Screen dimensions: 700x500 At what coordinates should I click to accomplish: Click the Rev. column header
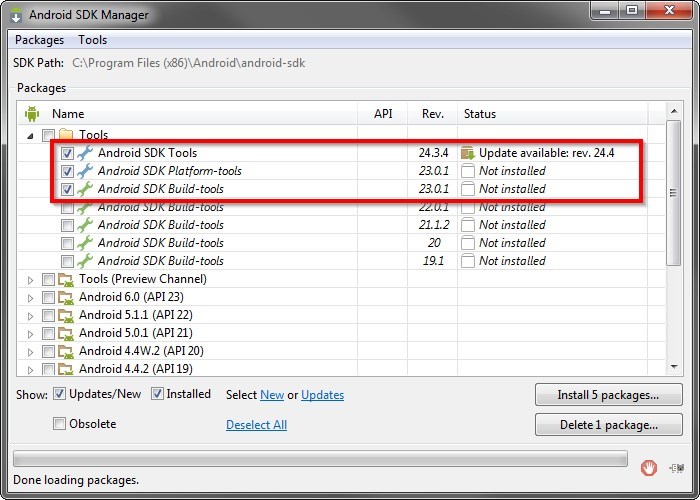click(433, 113)
